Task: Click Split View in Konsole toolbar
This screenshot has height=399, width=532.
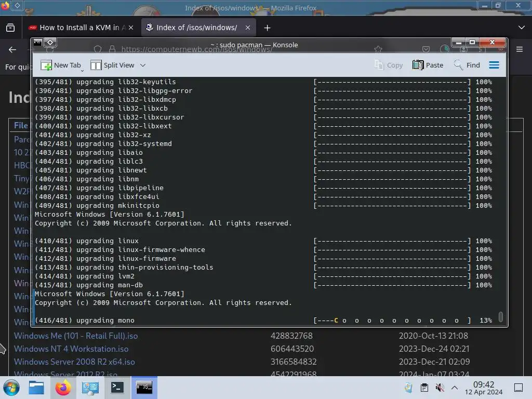Action: pyautogui.click(x=112, y=65)
